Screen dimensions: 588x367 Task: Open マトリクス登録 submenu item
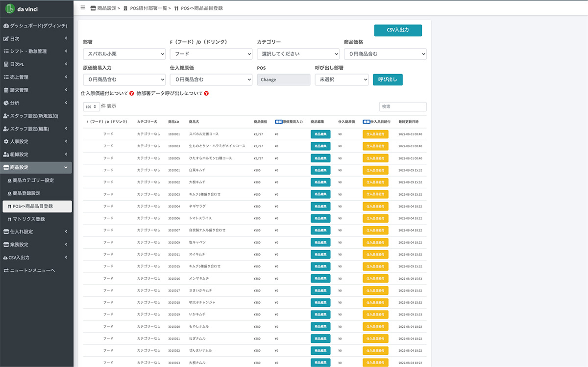click(37, 219)
